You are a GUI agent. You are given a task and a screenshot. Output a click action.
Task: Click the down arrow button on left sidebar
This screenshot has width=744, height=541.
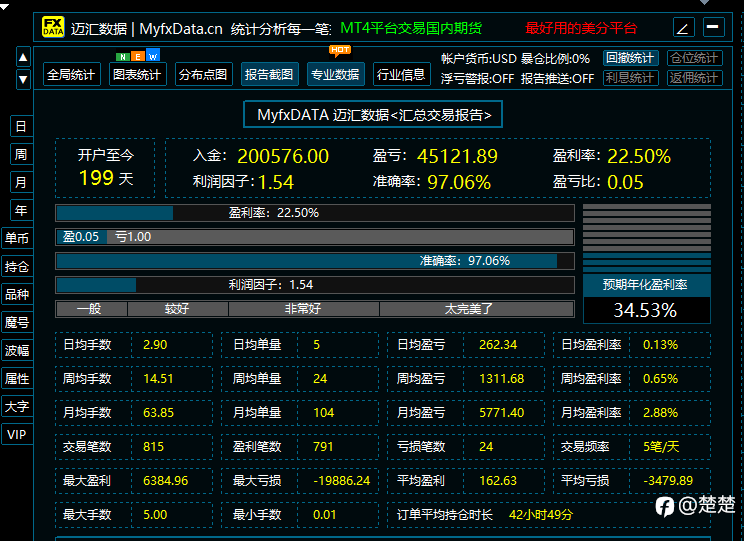pyautogui.click(x=23, y=79)
